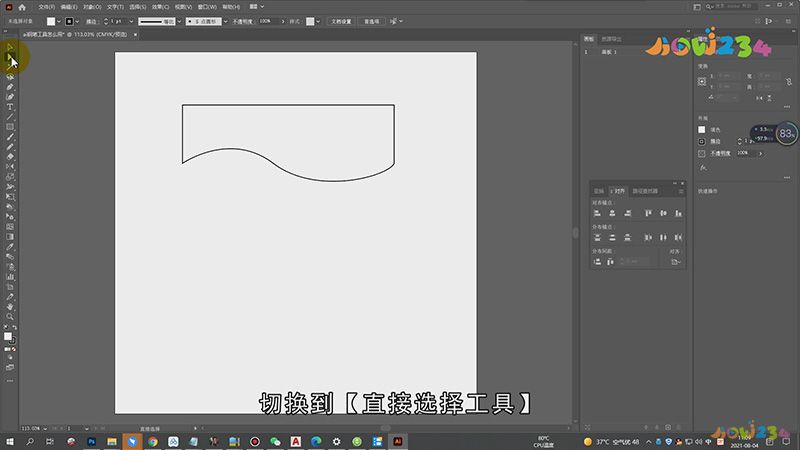
Task: Select the Selection tool (black arrow)
Action: coord(10,47)
